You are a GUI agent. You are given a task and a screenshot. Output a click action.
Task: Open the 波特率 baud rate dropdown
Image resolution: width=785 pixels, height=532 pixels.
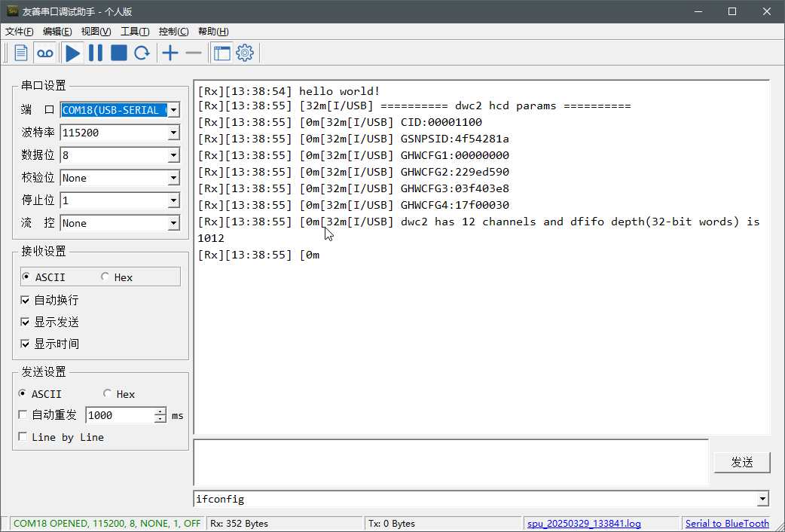[x=173, y=133]
